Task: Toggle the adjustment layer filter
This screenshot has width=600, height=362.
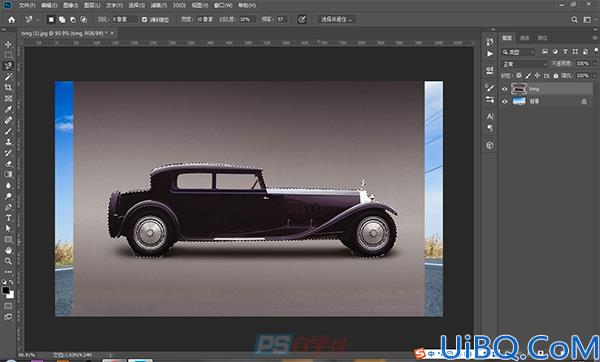Action: (555, 52)
